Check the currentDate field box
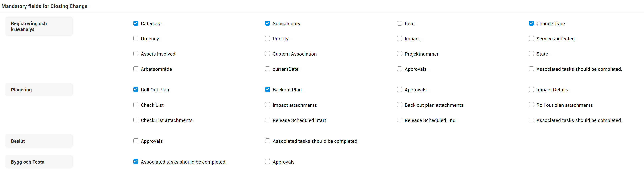Screen dimensions: 644x170 click(267, 69)
